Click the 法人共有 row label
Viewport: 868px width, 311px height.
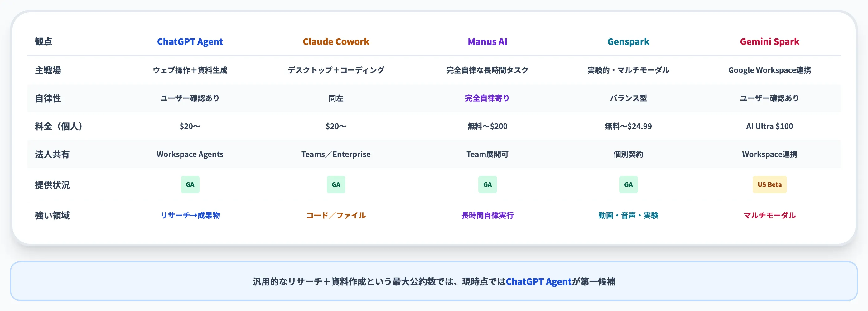coord(52,154)
